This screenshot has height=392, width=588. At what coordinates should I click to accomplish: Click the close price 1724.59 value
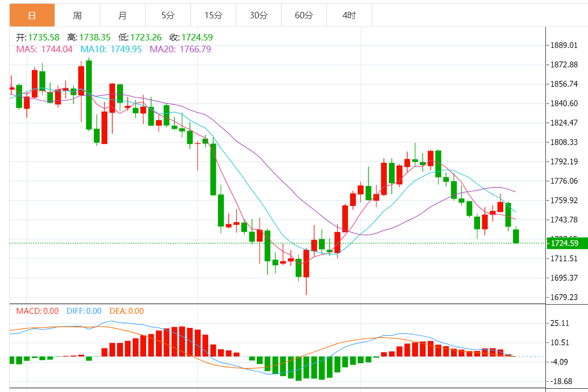click(x=197, y=38)
